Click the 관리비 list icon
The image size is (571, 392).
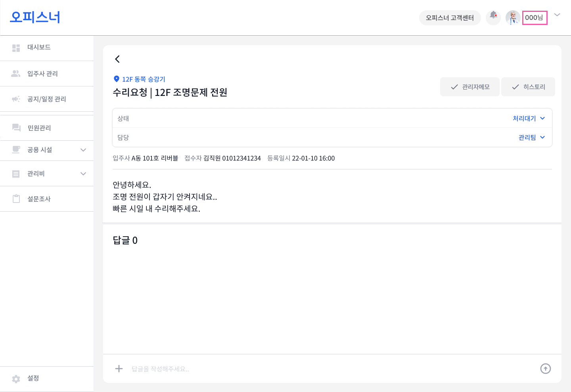click(16, 174)
